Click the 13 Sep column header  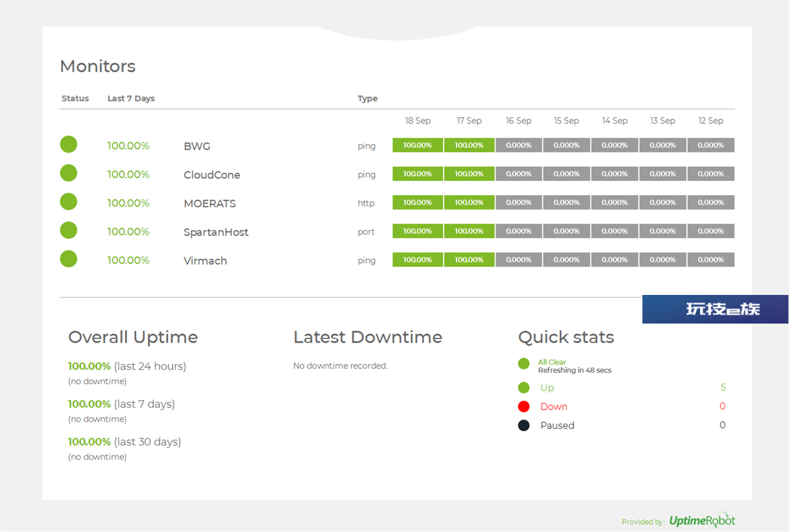(662, 121)
